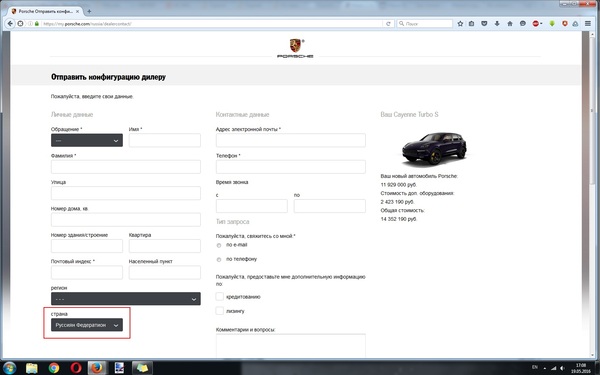Click the '2 423 190 руб.' options price
Viewport: 600px width, 375px height.
tap(397, 202)
